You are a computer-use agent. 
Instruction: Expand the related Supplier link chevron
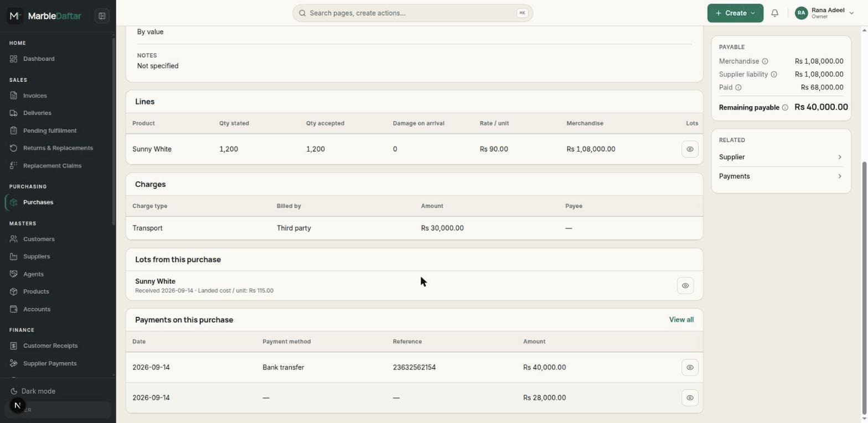pyautogui.click(x=840, y=157)
